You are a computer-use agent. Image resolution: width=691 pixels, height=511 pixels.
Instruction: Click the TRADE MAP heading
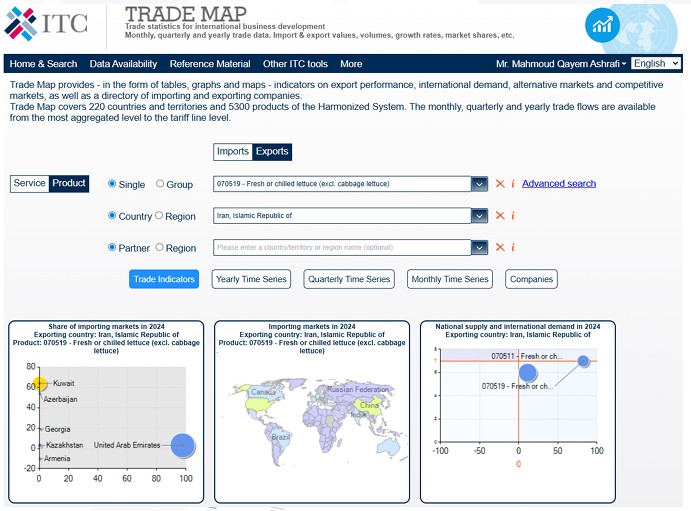point(186,14)
